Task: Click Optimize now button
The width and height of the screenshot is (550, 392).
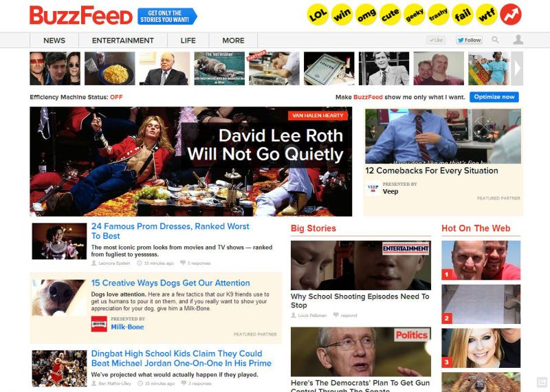Action: 494,97
